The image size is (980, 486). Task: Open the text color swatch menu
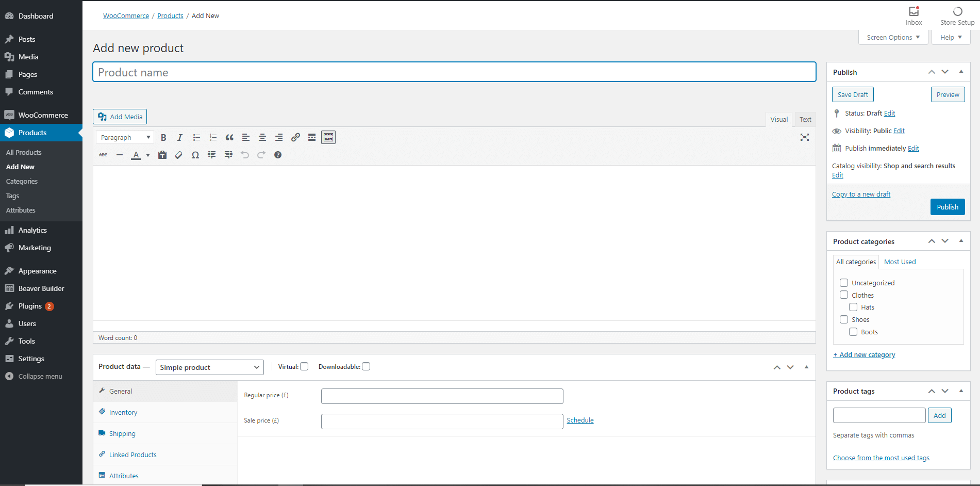point(147,154)
